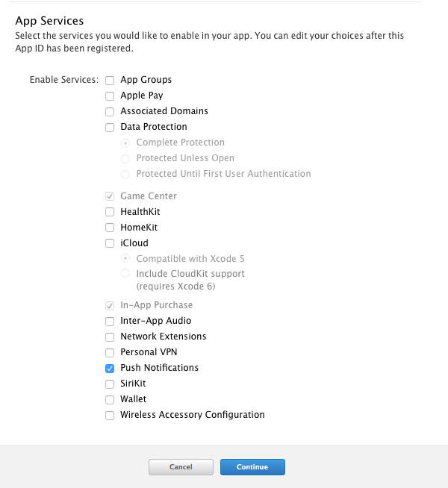The width and height of the screenshot is (448, 488).
Task: Enable the SiriKit checkbox
Action: point(110,384)
